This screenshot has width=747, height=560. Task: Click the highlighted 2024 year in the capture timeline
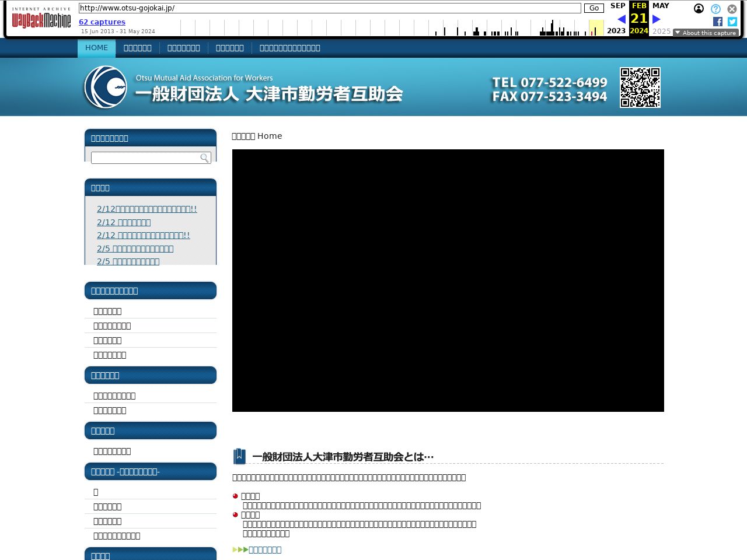point(639,31)
